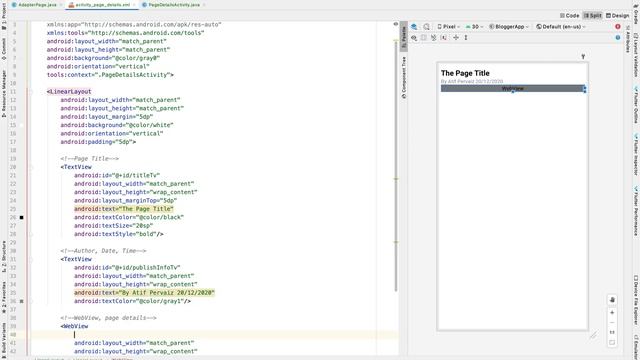
Task: Click 'The Page Title' text in preview
Action: [465, 73]
